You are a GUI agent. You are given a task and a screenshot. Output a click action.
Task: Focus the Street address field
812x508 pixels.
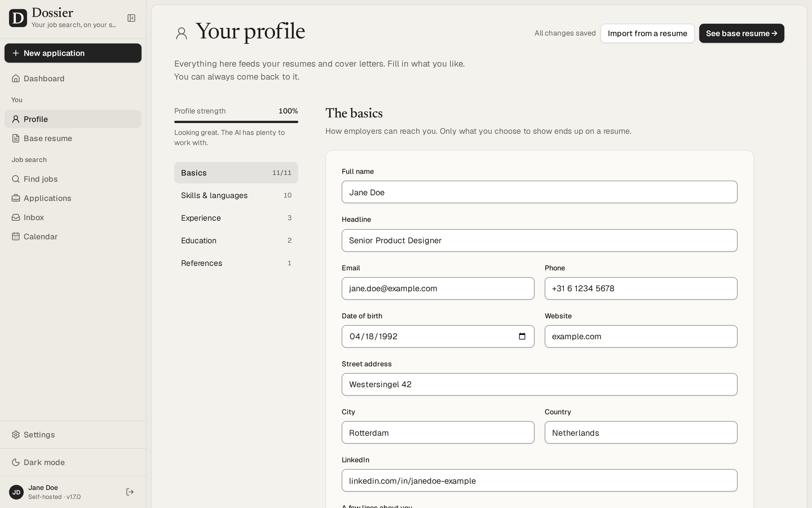[539, 384]
